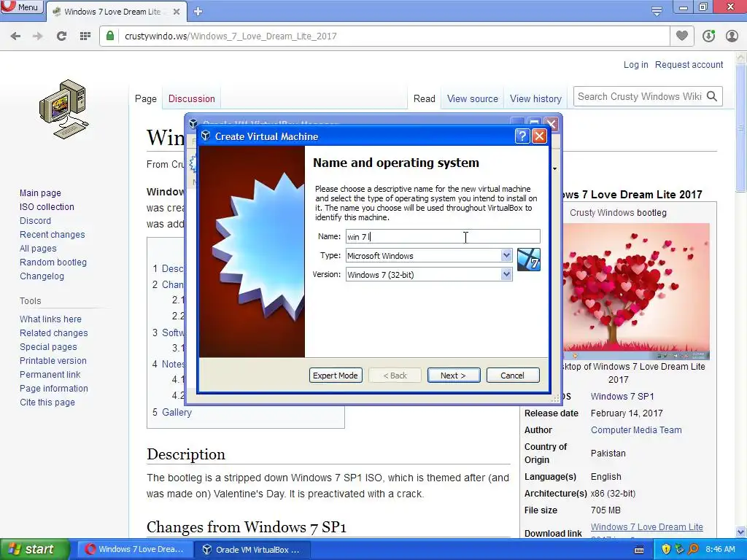This screenshot has height=560, width=747.
Task: Click the Windows 7 SP1 infobox link
Action: point(622,396)
